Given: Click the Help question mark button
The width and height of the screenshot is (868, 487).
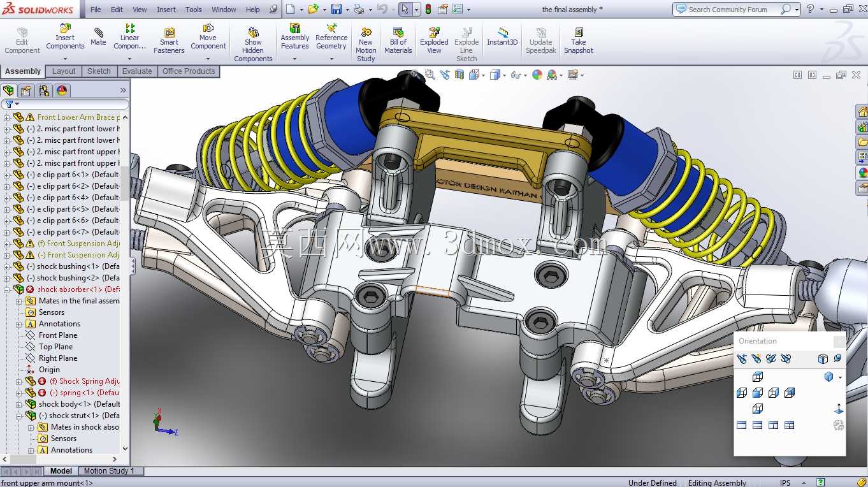Looking at the screenshot, I should coord(810,9).
